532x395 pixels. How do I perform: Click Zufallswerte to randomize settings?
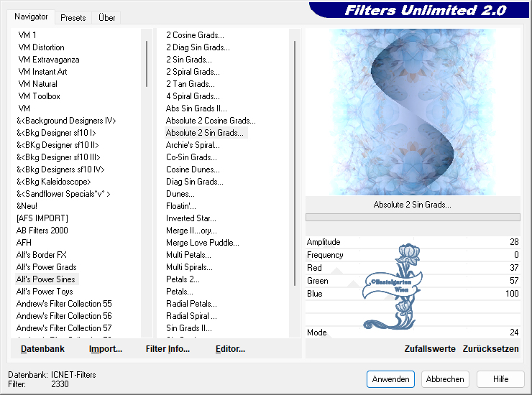430,349
